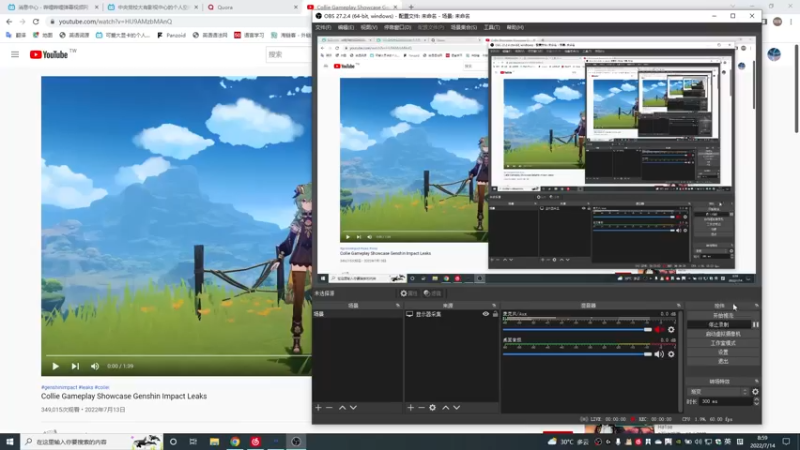
Task: Click the YouTube video progress bar
Action: pos(179,355)
